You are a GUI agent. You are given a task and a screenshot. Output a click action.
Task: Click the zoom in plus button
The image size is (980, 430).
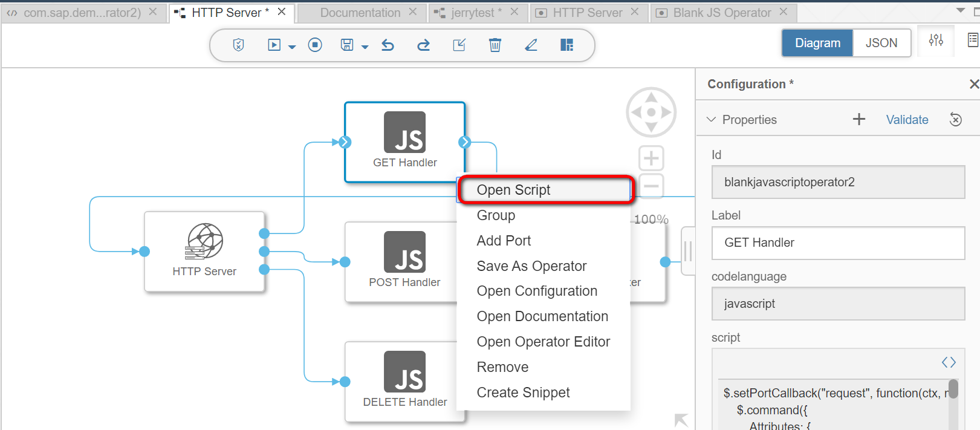[x=651, y=158]
